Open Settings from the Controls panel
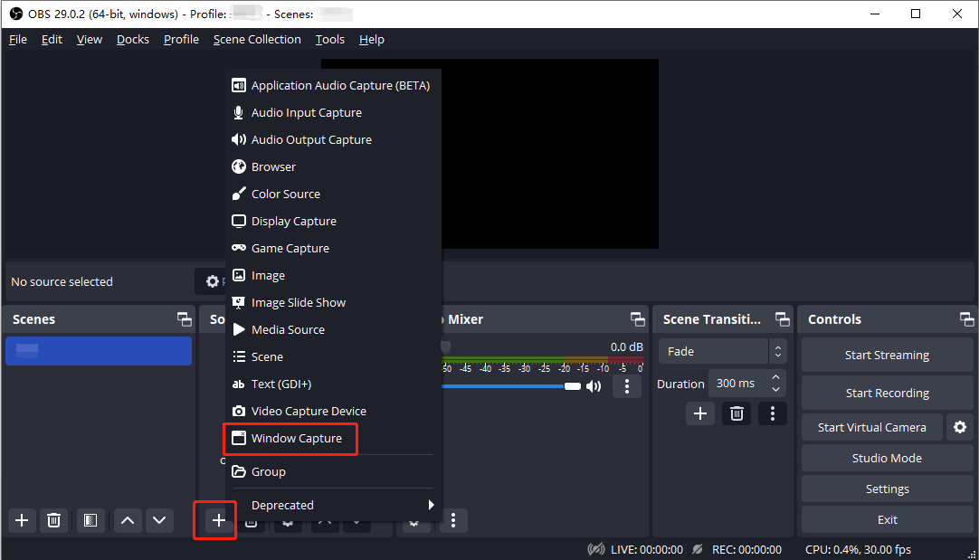This screenshot has height=560, width=979. pos(888,489)
